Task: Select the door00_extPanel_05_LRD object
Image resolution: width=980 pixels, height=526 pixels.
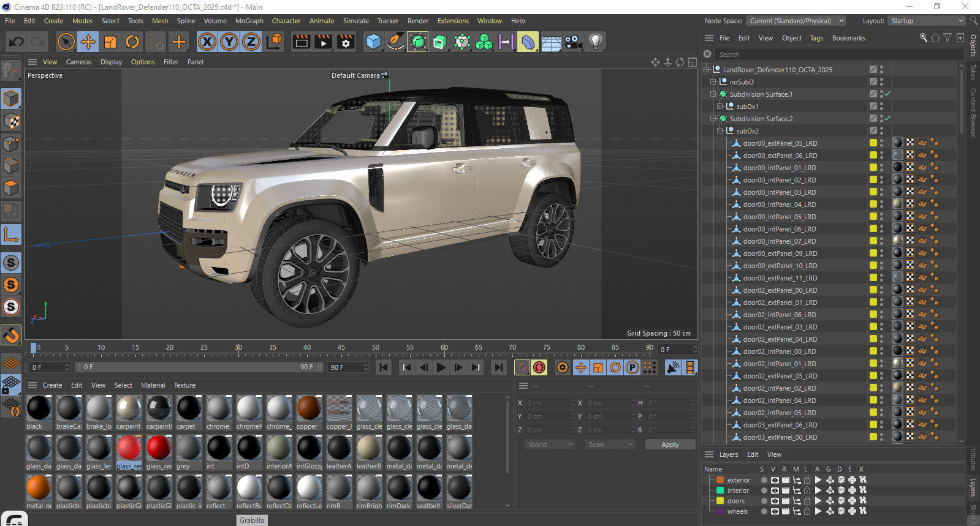Action: point(780,143)
